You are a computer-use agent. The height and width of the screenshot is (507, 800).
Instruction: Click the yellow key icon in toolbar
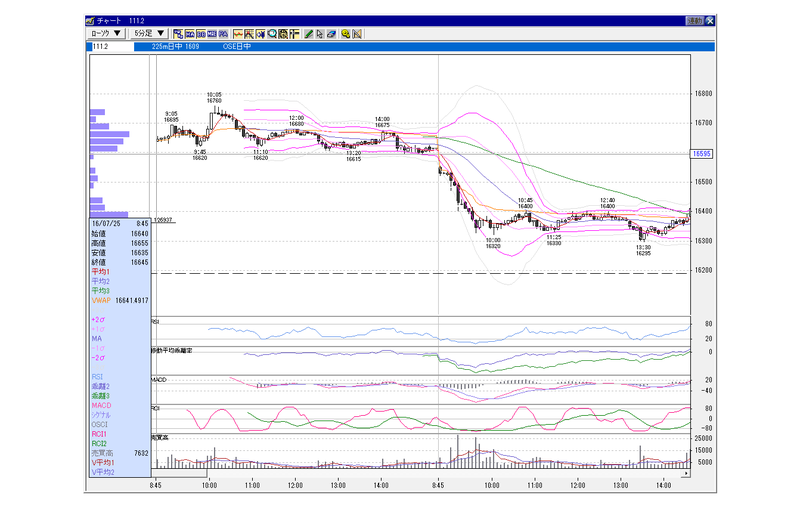tap(346, 34)
